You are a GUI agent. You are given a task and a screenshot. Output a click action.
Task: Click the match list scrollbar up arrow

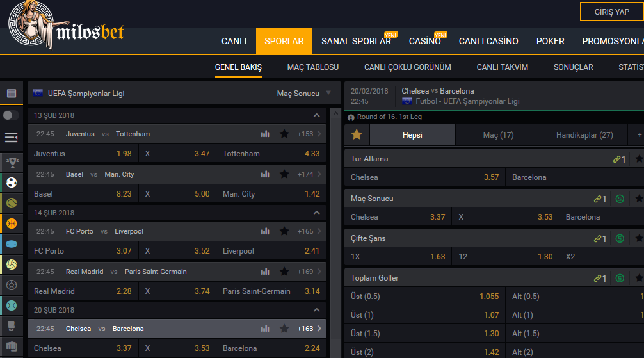[x=335, y=114]
